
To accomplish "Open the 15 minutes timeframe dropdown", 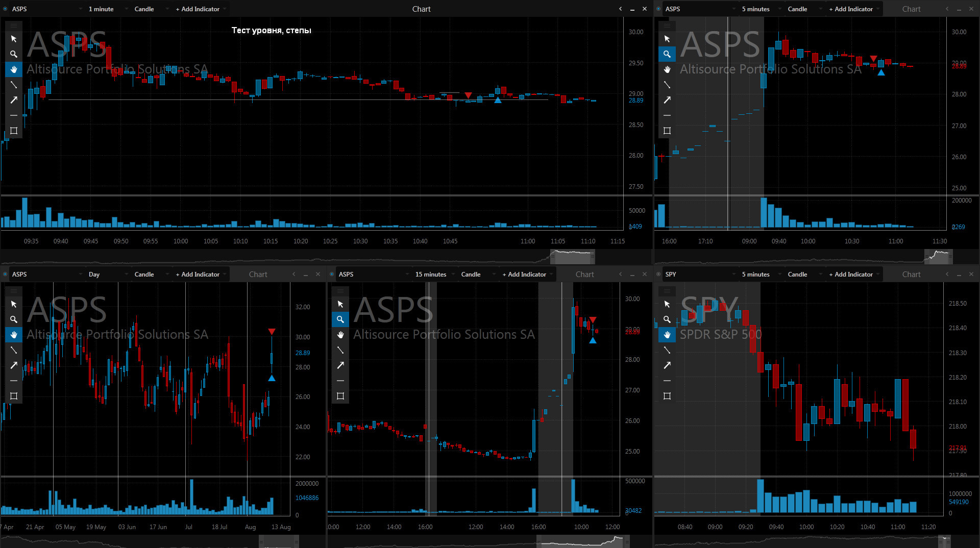I will point(435,274).
